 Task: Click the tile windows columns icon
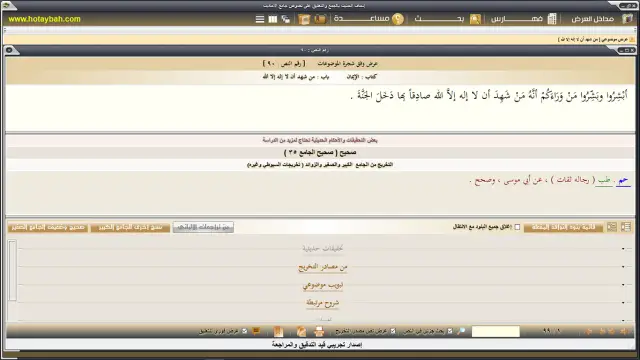click(x=273, y=19)
